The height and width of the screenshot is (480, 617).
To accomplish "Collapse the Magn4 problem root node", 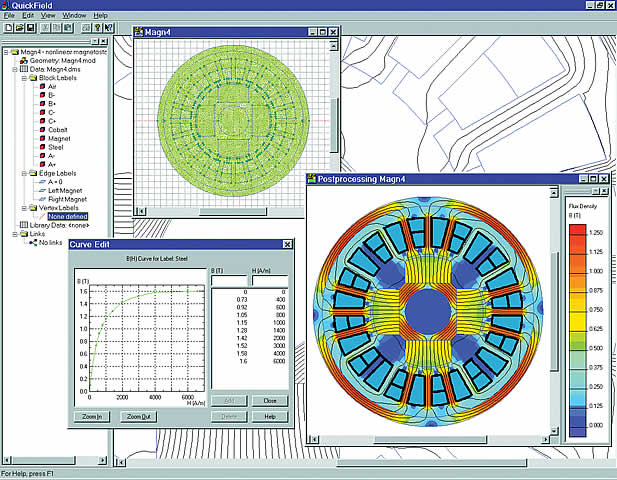I will tap(6, 52).
